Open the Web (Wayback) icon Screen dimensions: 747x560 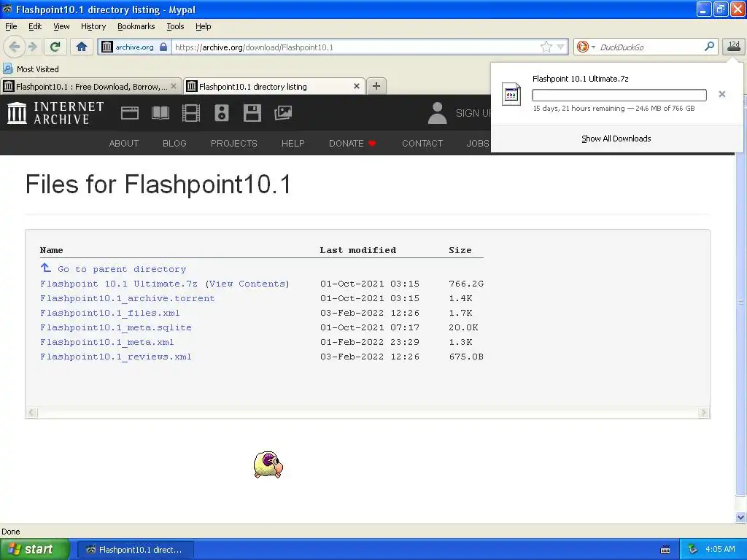point(130,113)
